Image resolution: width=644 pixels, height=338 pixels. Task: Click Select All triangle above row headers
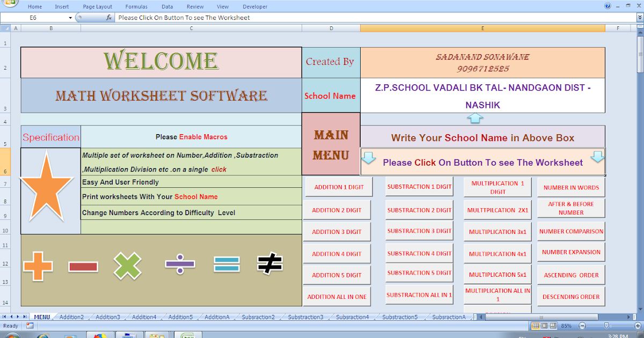tap(5, 27)
